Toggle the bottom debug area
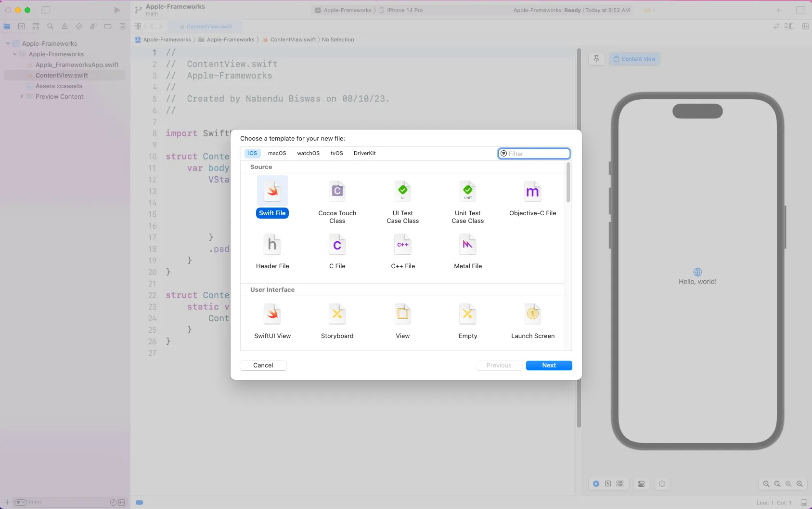Screen dimensions: 812x509 (804, 502)
